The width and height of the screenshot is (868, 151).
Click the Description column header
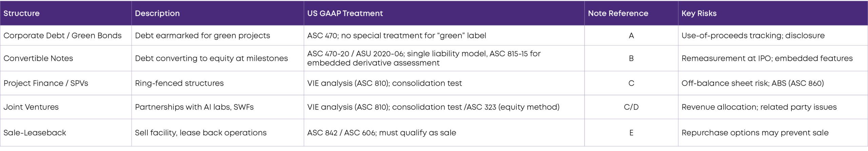(157, 13)
